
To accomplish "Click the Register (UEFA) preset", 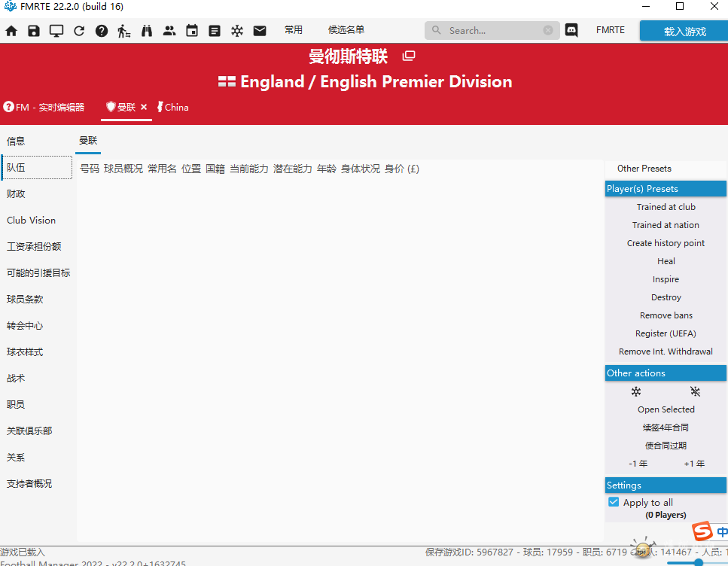I will pyautogui.click(x=666, y=334).
